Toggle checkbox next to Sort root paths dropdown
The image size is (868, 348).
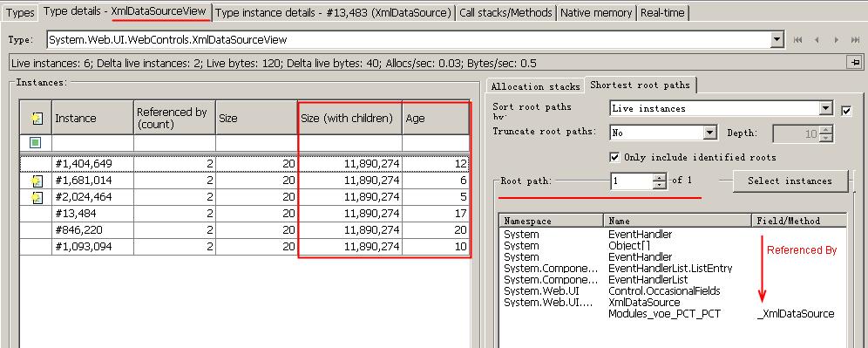pyautogui.click(x=846, y=111)
